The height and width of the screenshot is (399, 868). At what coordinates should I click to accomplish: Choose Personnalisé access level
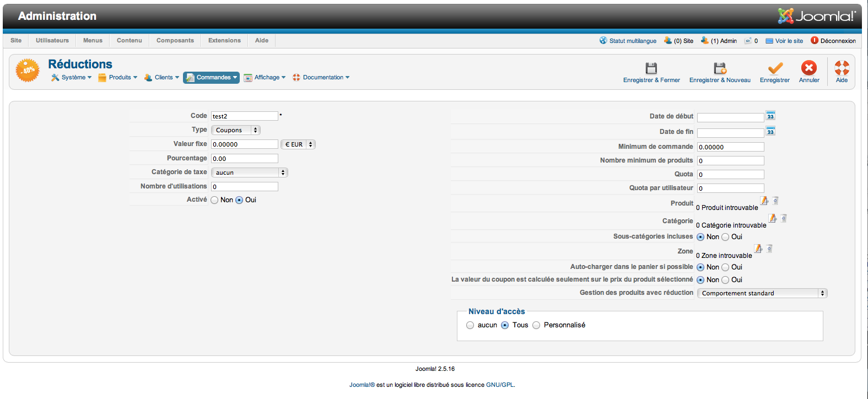click(536, 325)
